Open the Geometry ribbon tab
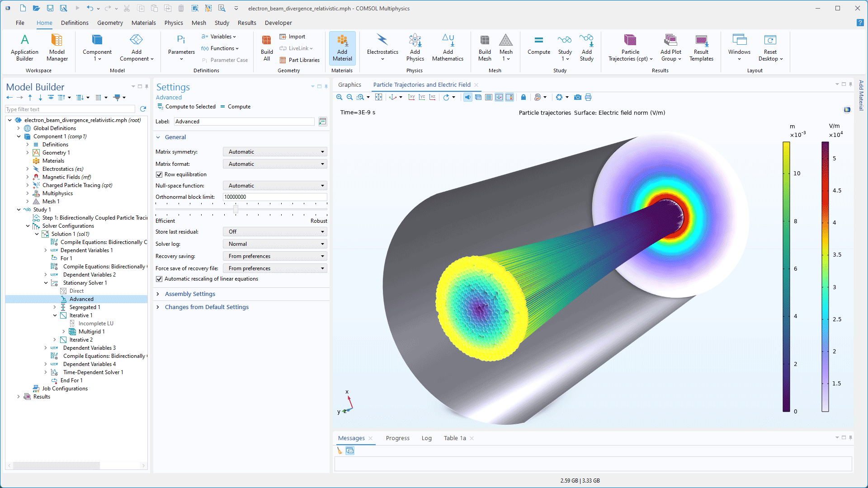Viewport: 868px width, 488px height. 110,23
